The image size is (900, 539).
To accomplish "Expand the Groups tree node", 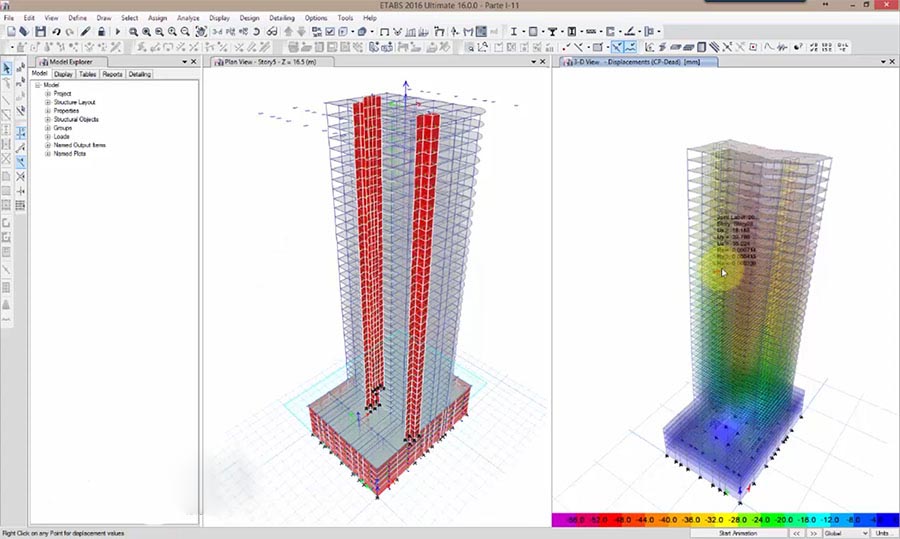I will pyautogui.click(x=48, y=128).
